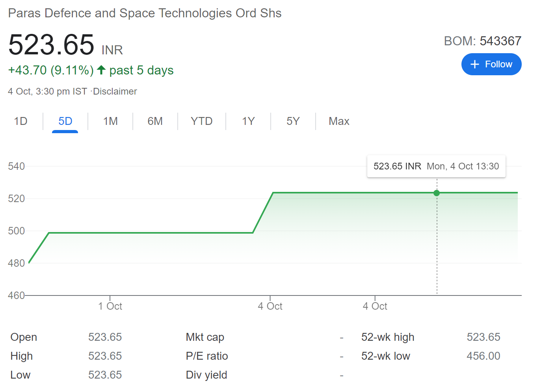Screen dimensions: 543x392
Task: Click the Open label
Action: [24, 337]
